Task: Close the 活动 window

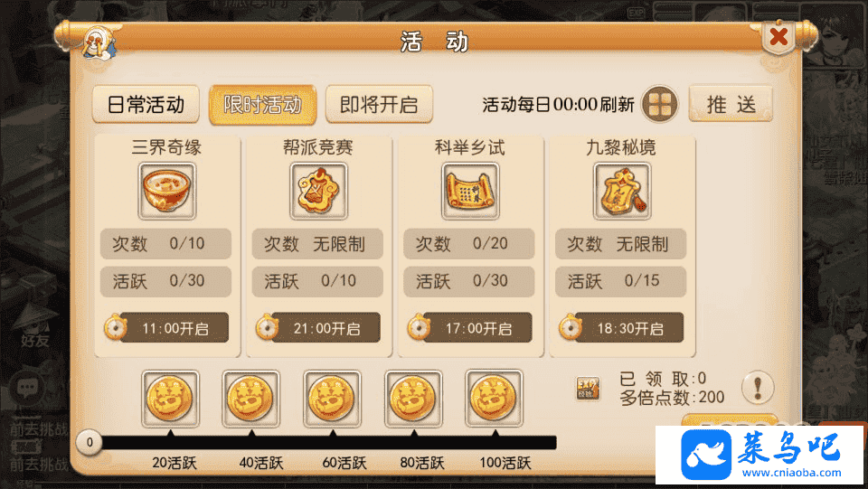Action: (x=778, y=38)
